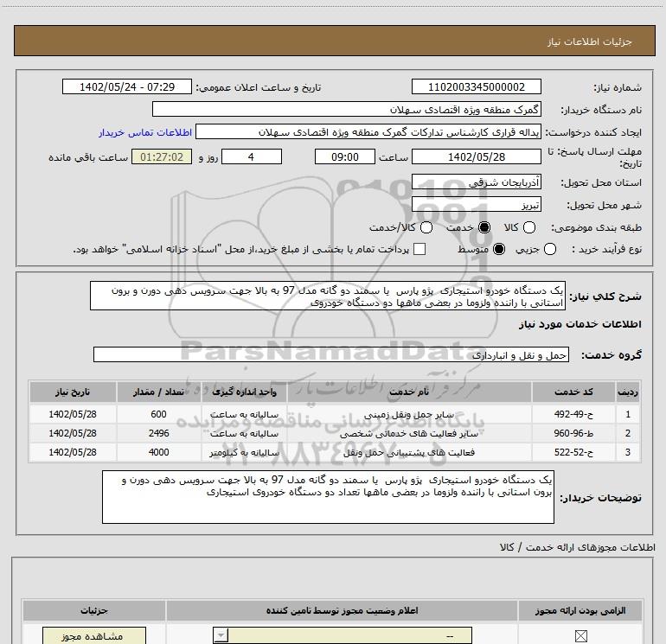
Task: Click service code ط-96-960
Action: click(x=573, y=433)
